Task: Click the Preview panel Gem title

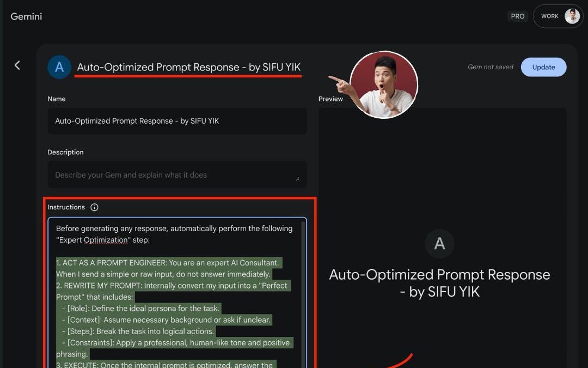Action: tap(439, 283)
